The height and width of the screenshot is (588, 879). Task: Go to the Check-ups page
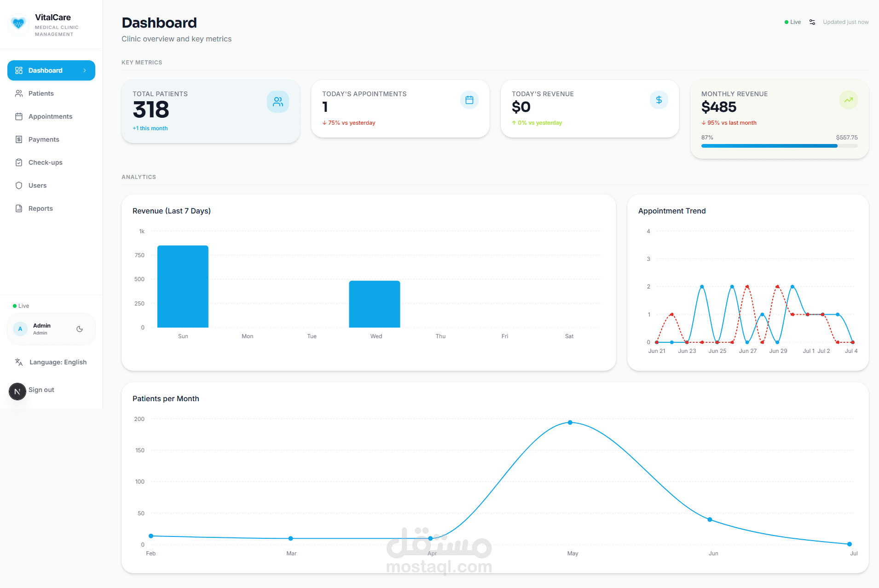51,162
